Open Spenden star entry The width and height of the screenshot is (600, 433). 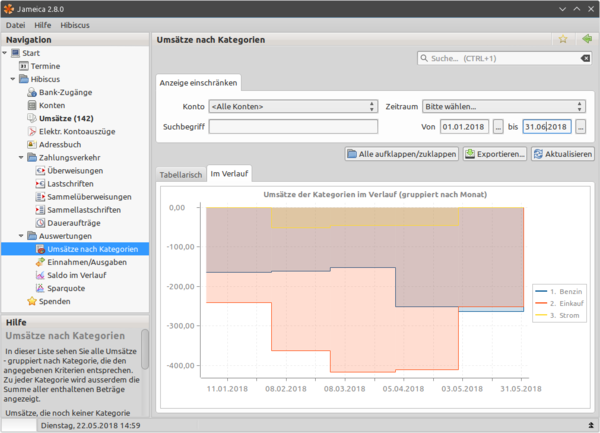pyautogui.click(x=54, y=300)
